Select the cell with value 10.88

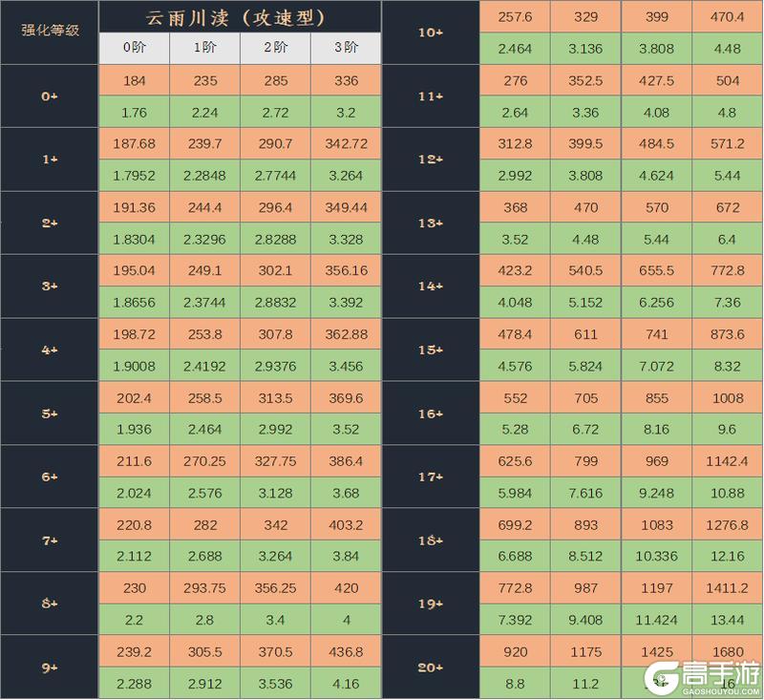(x=728, y=493)
